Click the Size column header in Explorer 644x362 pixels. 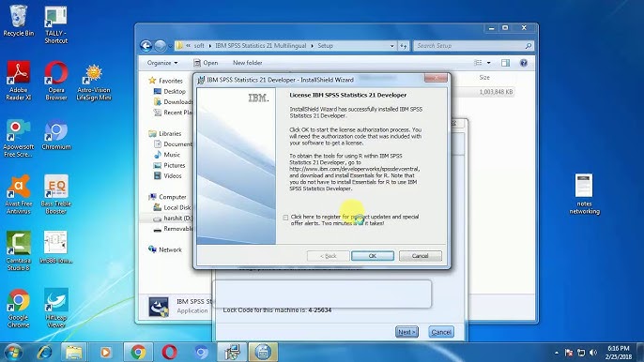[484, 77]
